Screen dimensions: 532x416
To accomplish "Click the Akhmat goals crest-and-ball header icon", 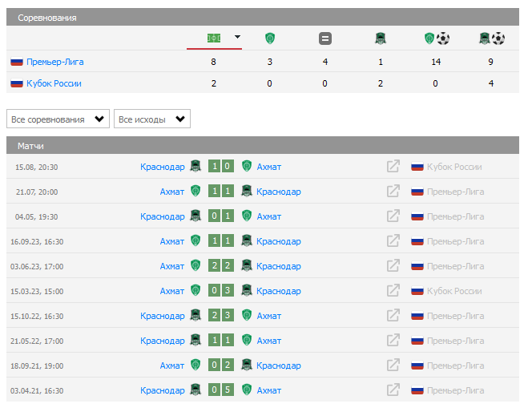I will coord(437,38).
